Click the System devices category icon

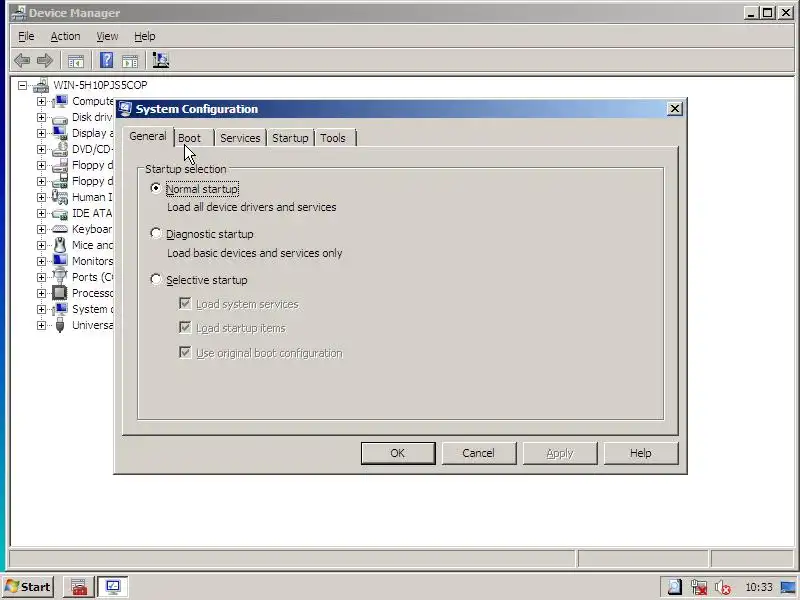click(60, 309)
